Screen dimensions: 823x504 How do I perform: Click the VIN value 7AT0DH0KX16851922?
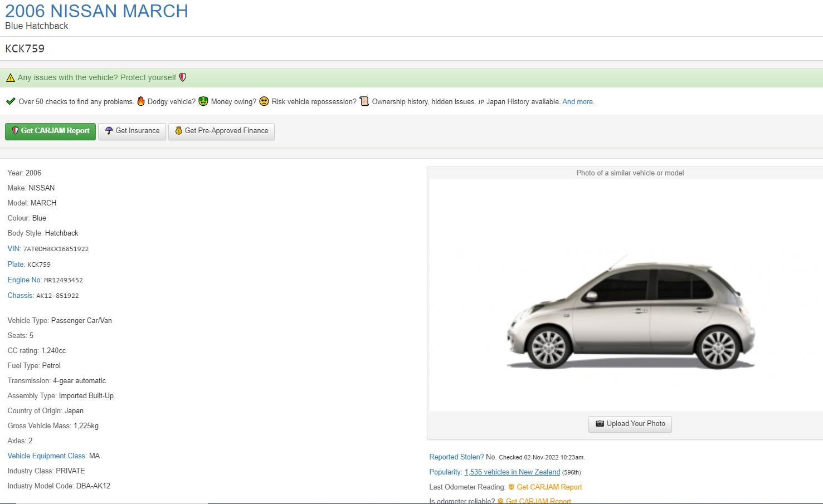56,249
